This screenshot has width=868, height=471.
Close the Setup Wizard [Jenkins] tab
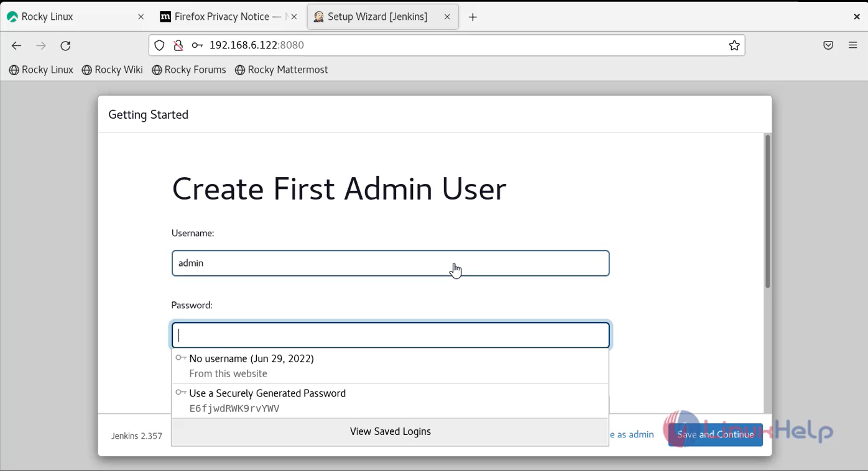point(447,17)
